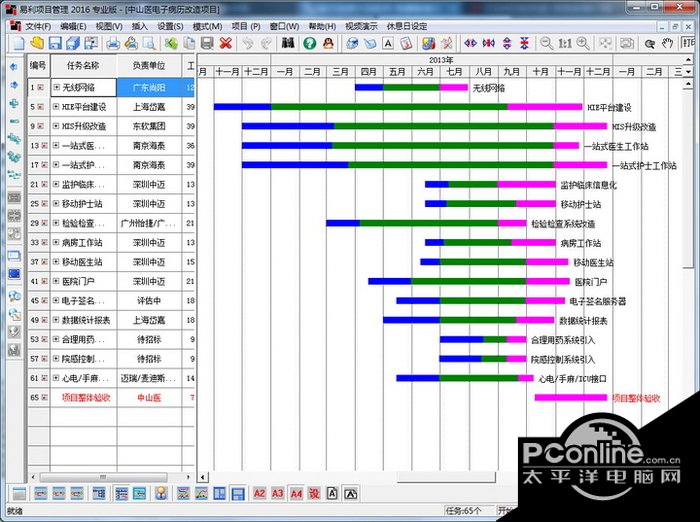Click the New document icon in toolbar
The width and height of the screenshot is (700, 522).
19,43
